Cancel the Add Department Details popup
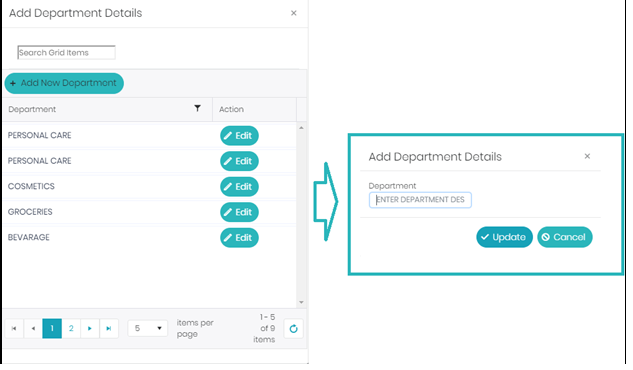Image resolution: width=633 pixels, height=370 pixels. (x=564, y=237)
